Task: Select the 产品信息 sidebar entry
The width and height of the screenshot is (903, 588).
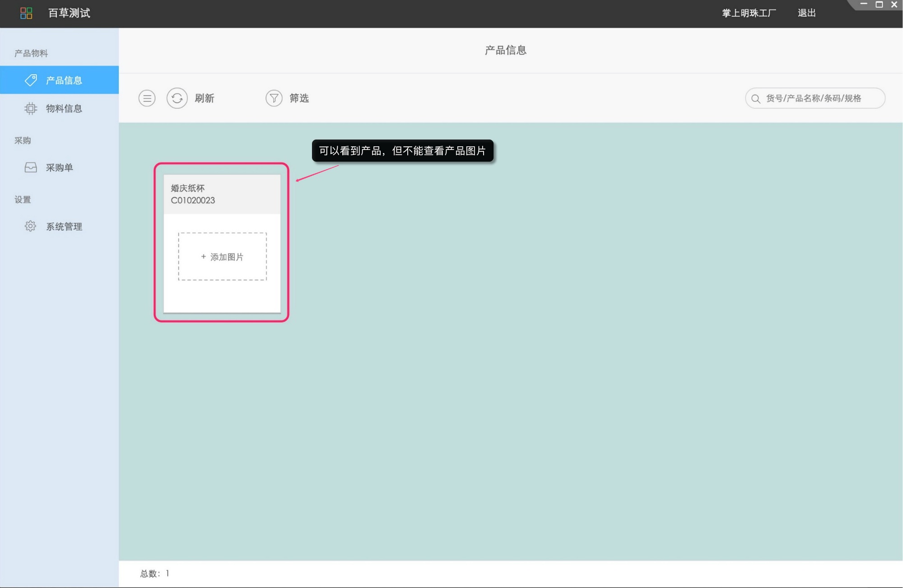Action: click(x=64, y=80)
